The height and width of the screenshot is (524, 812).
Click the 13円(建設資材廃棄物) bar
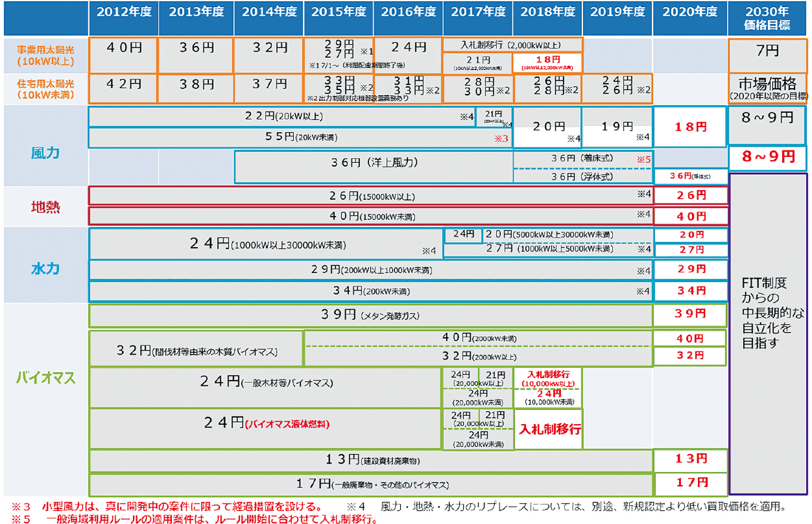[371, 461]
